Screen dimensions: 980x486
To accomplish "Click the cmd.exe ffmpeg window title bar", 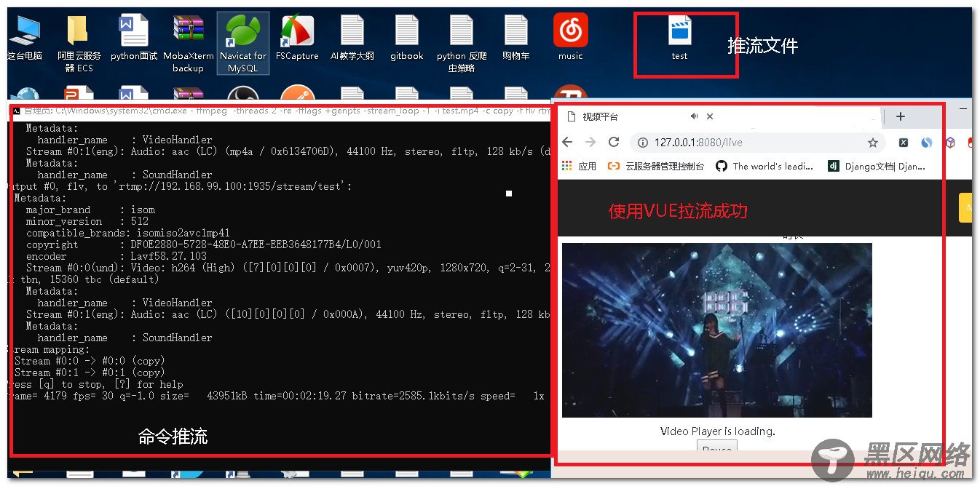I will tap(280, 111).
